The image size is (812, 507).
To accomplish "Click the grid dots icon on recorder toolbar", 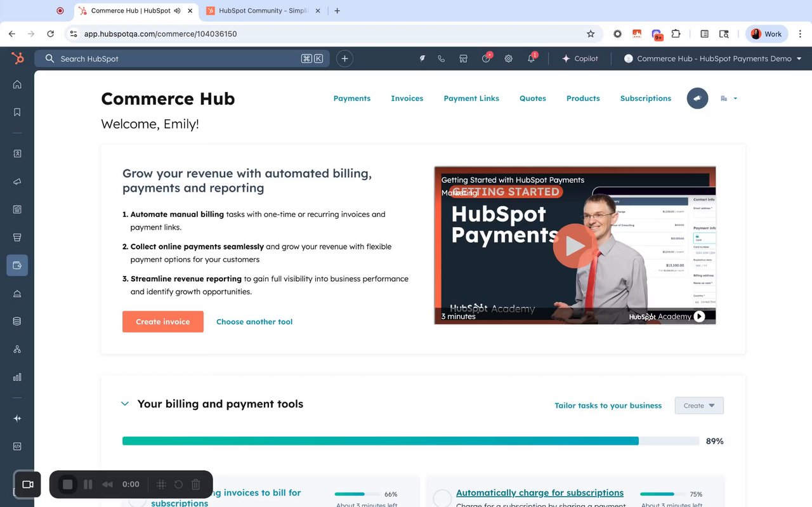I will pyautogui.click(x=161, y=484).
